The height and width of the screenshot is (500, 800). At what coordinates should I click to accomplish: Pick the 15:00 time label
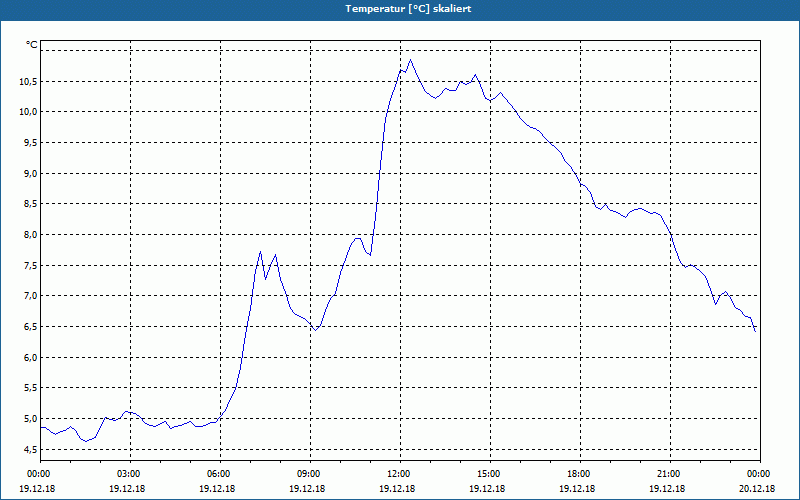coord(490,474)
